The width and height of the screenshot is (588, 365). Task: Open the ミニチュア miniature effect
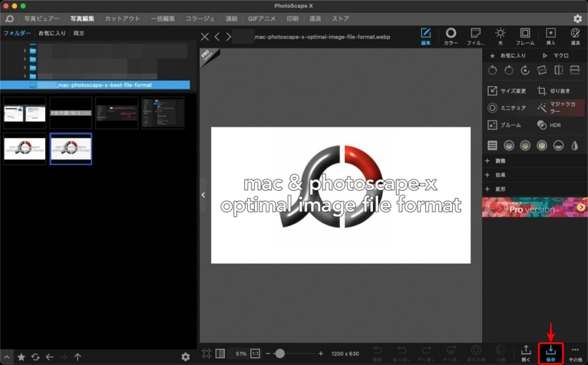(x=506, y=108)
